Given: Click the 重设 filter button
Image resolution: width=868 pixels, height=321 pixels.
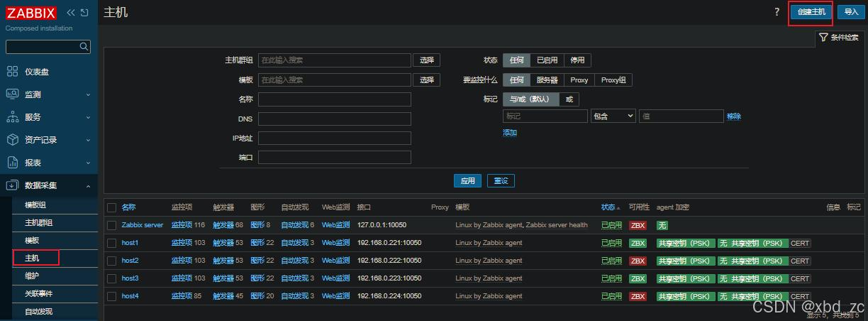Looking at the screenshot, I should point(501,181).
